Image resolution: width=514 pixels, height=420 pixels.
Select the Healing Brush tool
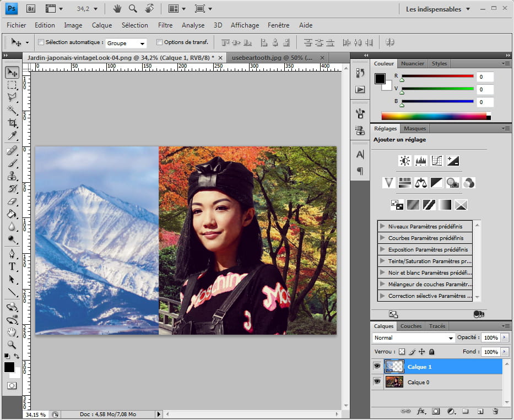(x=12, y=150)
